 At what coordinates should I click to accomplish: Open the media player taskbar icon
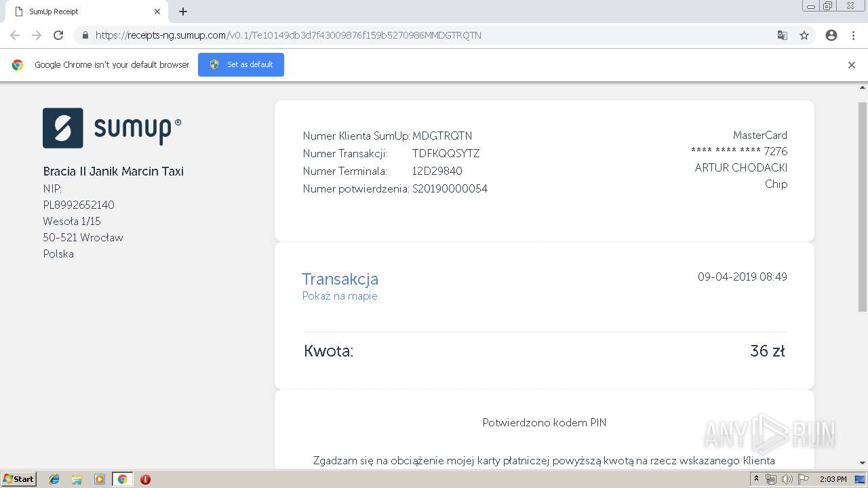point(100,479)
